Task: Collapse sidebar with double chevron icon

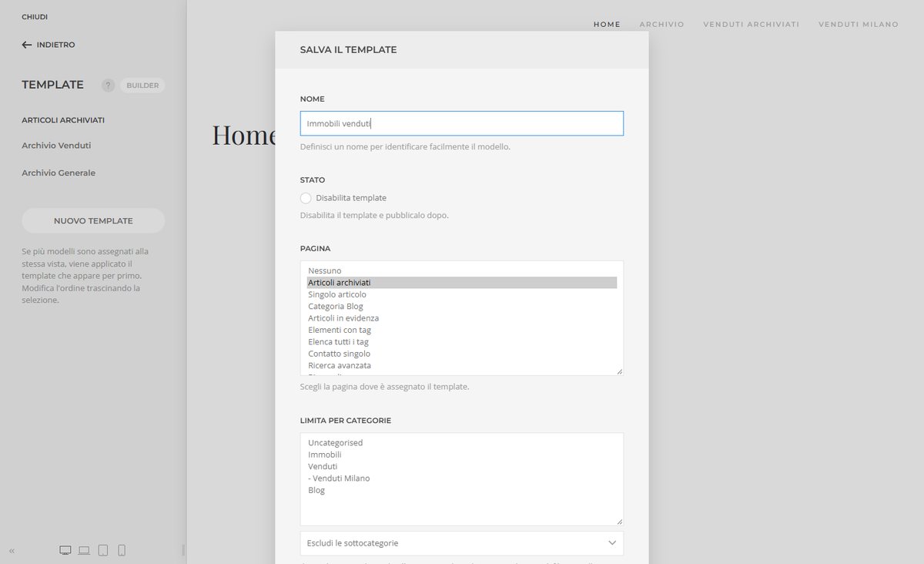Action: (x=12, y=551)
